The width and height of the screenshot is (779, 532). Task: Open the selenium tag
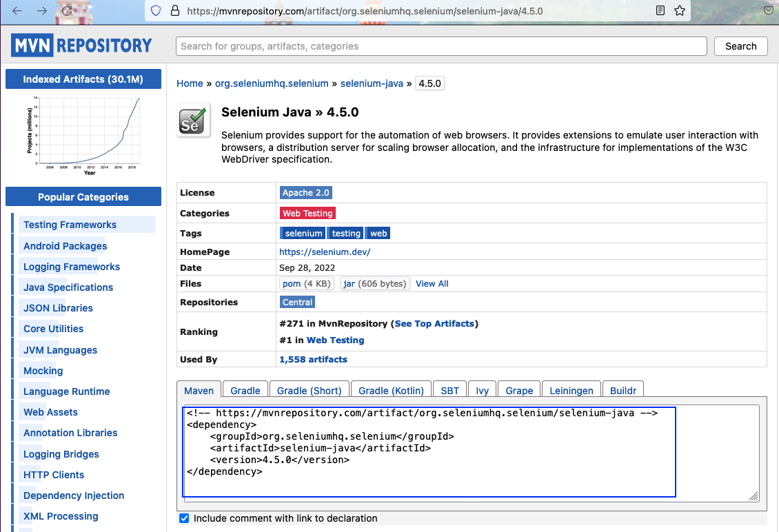click(x=303, y=234)
